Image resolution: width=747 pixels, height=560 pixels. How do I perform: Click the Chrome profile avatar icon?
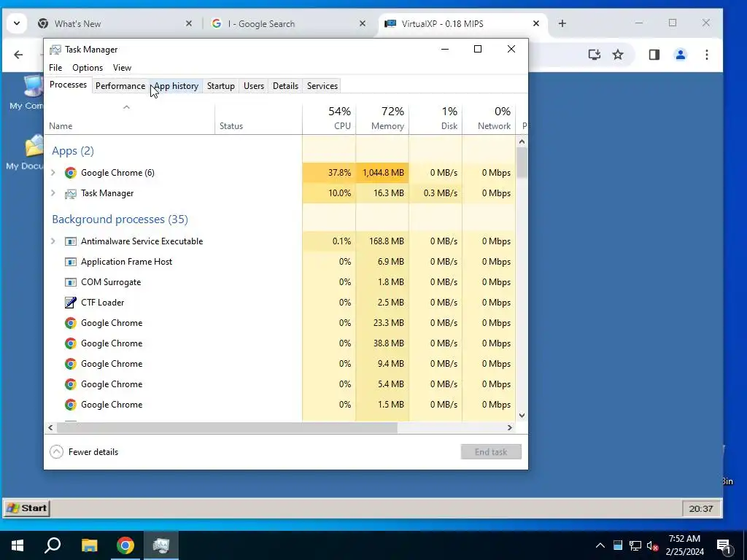point(681,55)
